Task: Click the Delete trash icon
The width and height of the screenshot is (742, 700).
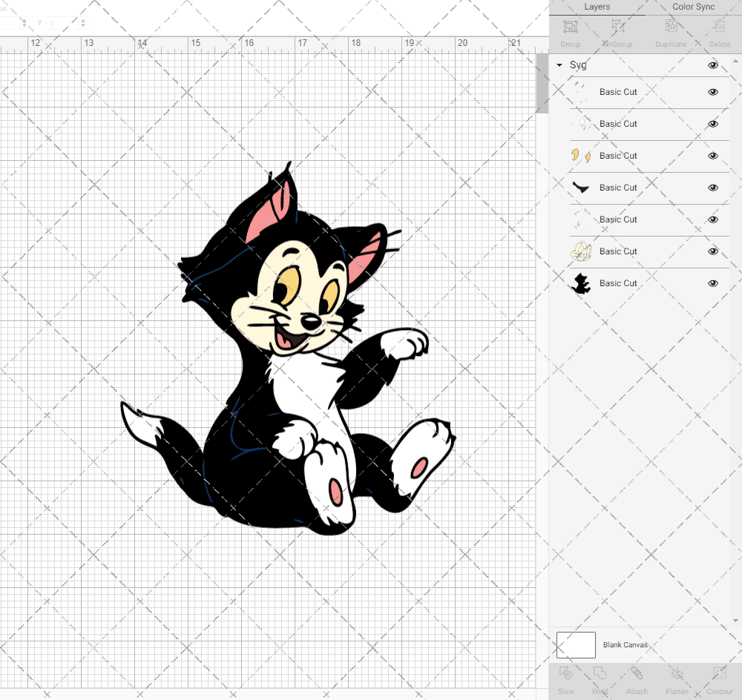Action: pyautogui.click(x=719, y=27)
